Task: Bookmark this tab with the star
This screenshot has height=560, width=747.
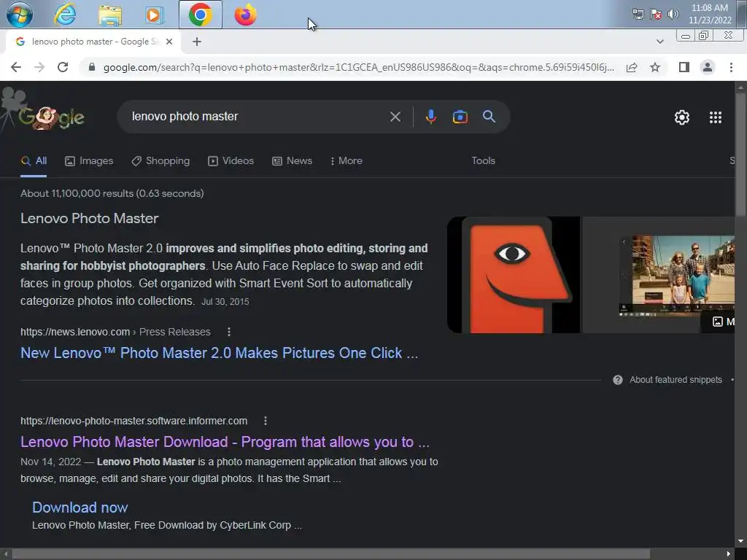Action: (655, 67)
